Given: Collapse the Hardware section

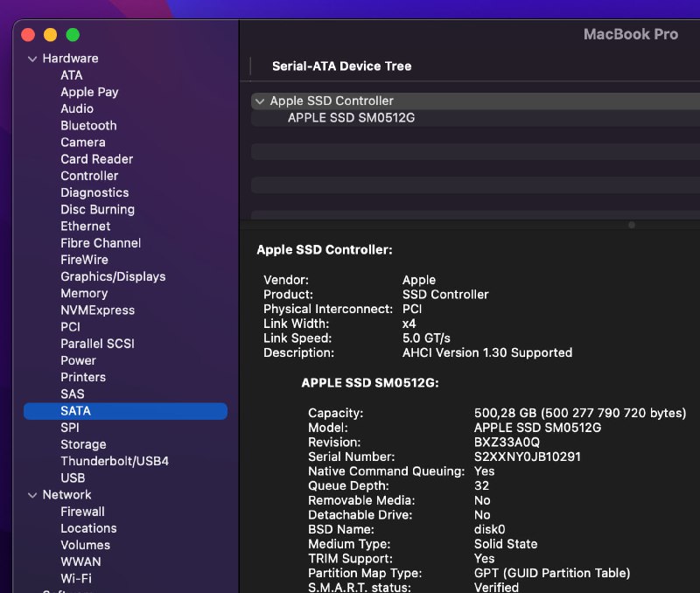Looking at the screenshot, I should click(32, 58).
